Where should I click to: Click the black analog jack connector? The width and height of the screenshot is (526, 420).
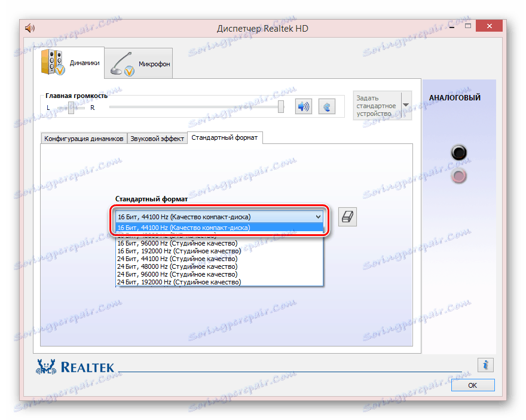[458, 152]
